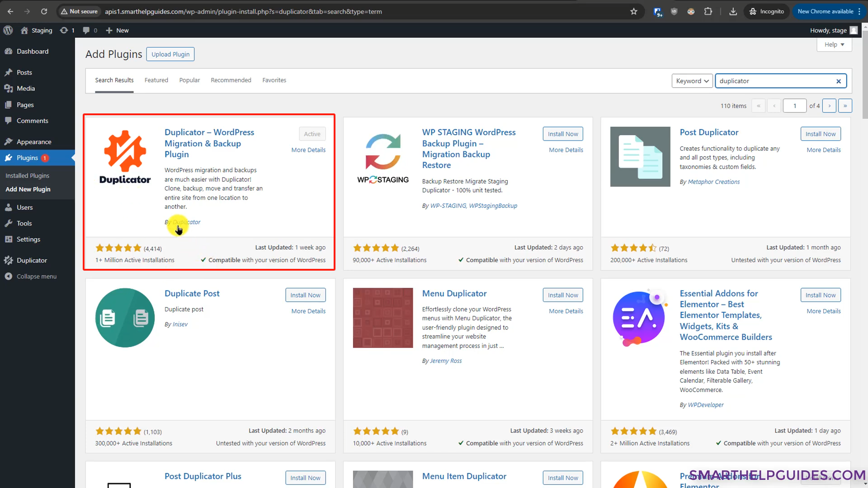
Task: Open the Keyword search type dropdown
Action: (692, 80)
